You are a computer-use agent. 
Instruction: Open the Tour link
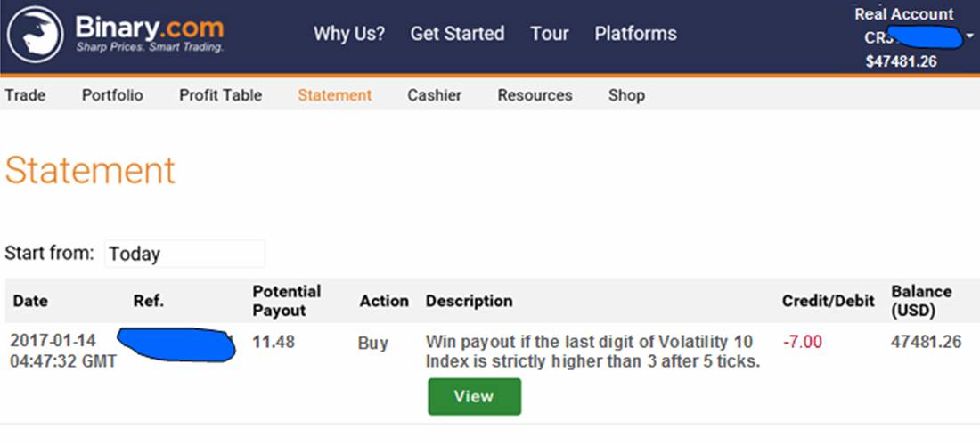tap(549, 34)
